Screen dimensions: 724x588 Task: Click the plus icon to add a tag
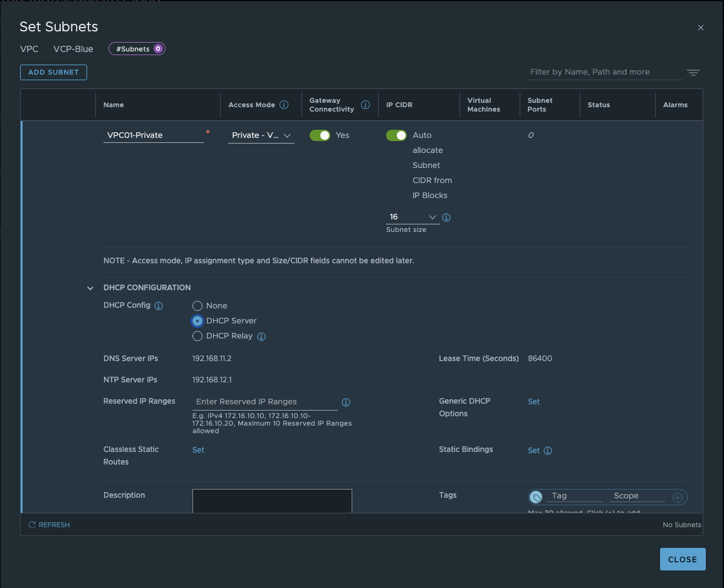[x=678, y=497]
